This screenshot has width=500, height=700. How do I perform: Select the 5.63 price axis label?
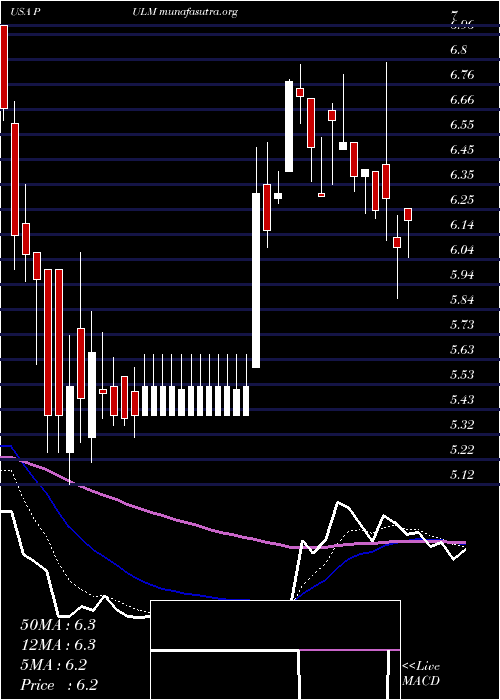(x=462, y=350)
